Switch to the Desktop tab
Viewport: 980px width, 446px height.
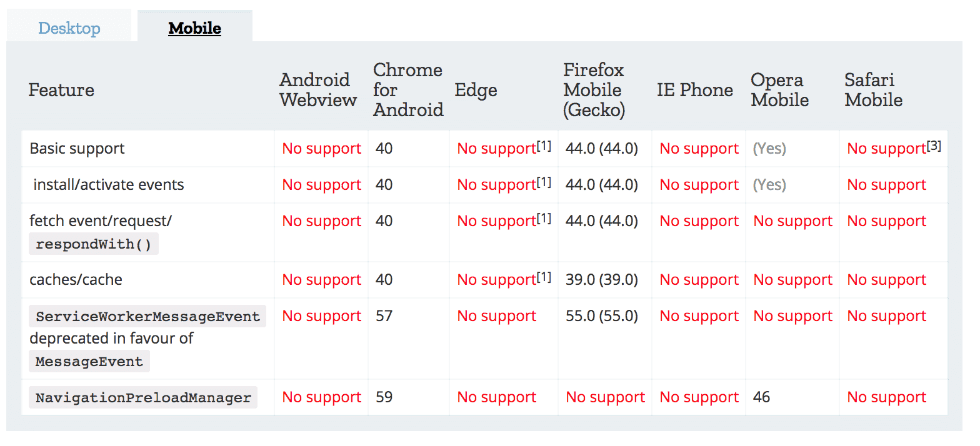[69, 28]
